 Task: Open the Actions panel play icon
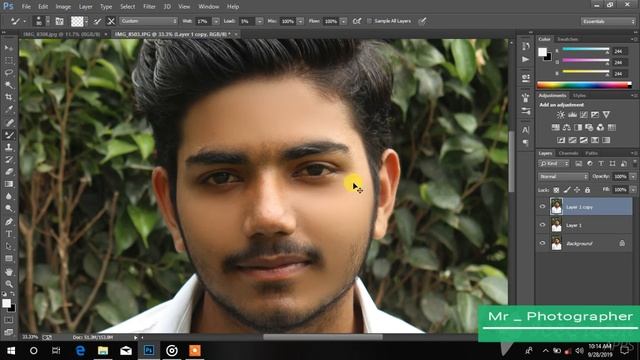click(x=526, y=60)
